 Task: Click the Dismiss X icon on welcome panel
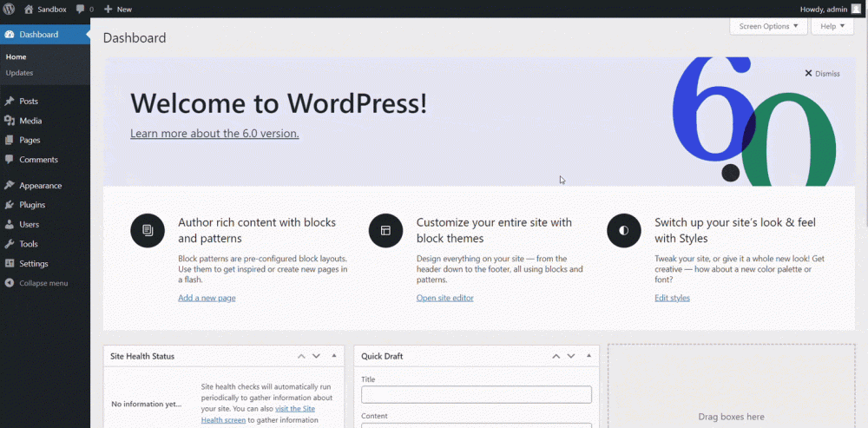(808, 73)
